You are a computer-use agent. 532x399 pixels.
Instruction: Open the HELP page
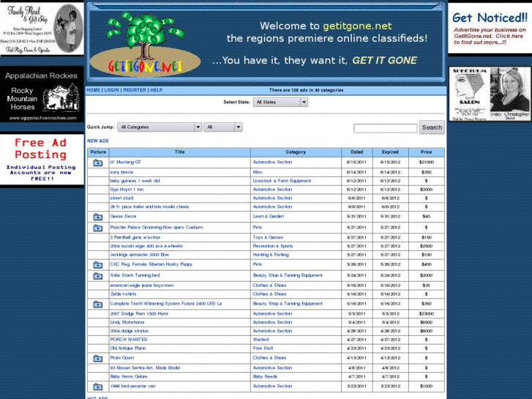point(157,90)
